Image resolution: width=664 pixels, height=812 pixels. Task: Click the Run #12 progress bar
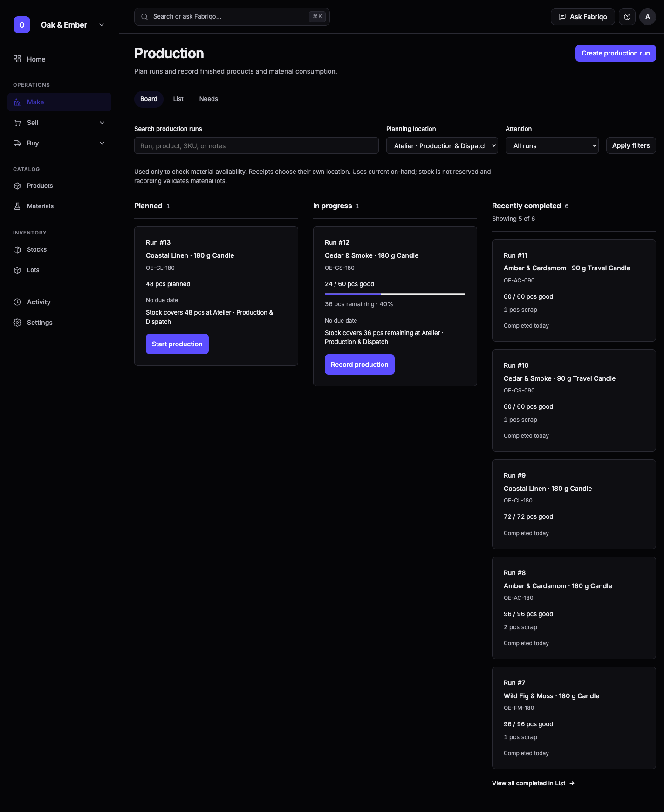click(x=395, y=294)
